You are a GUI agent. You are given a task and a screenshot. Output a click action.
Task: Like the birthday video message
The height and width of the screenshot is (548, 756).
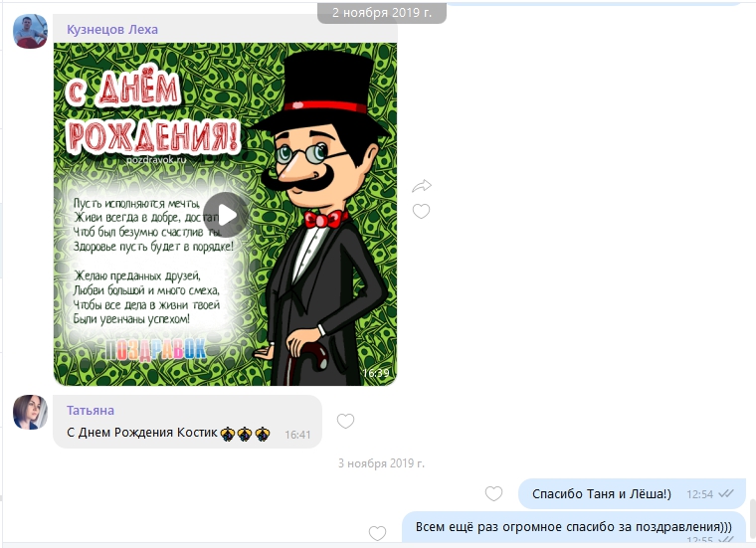click(421, 211)
